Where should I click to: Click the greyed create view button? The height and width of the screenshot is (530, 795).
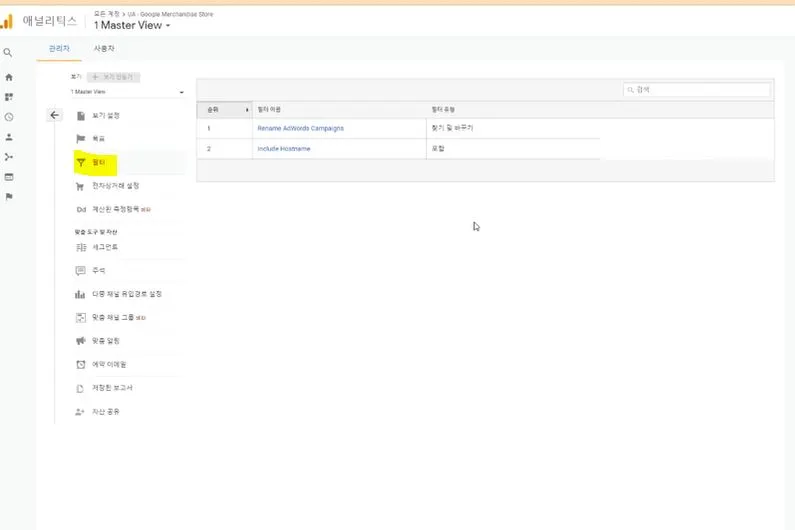[114, 77]
